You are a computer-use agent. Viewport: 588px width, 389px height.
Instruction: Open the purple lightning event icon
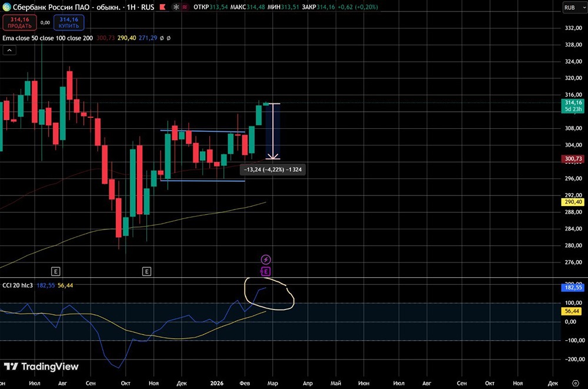[266, 260]
